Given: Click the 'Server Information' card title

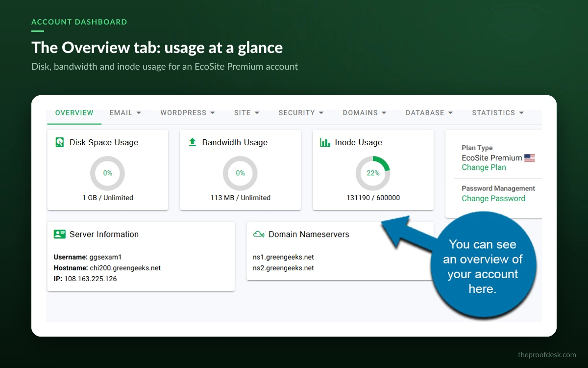Looking at the screenshot, I should pyautogui.click(x=104, y=234).
